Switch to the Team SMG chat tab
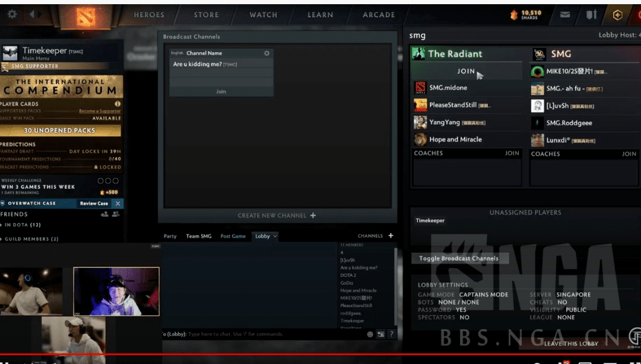The image size is (641, 364). [x=199, y=236]
